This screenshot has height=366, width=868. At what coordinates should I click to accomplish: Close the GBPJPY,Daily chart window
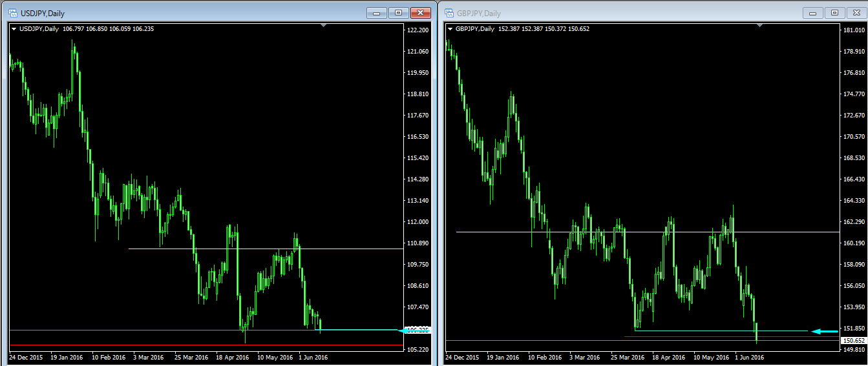856,13
